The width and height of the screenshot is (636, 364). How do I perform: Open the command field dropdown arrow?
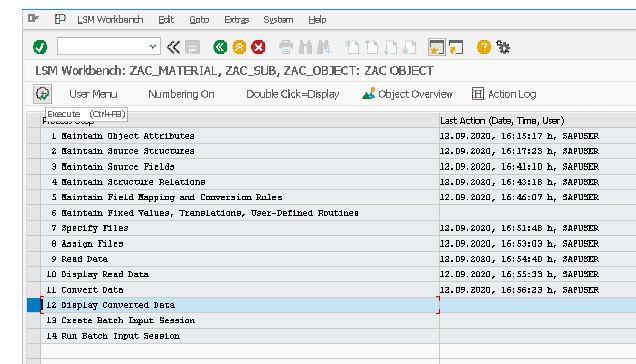[x=153, y=47]
